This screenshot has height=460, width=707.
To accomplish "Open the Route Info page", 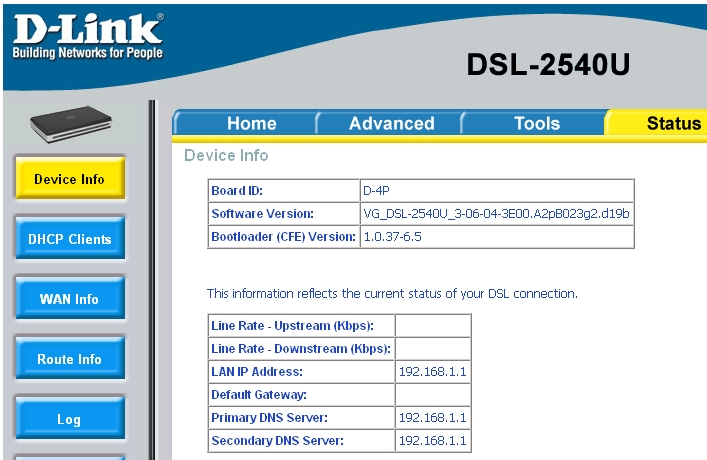I will pyautogui.click(x=70, y=358).
